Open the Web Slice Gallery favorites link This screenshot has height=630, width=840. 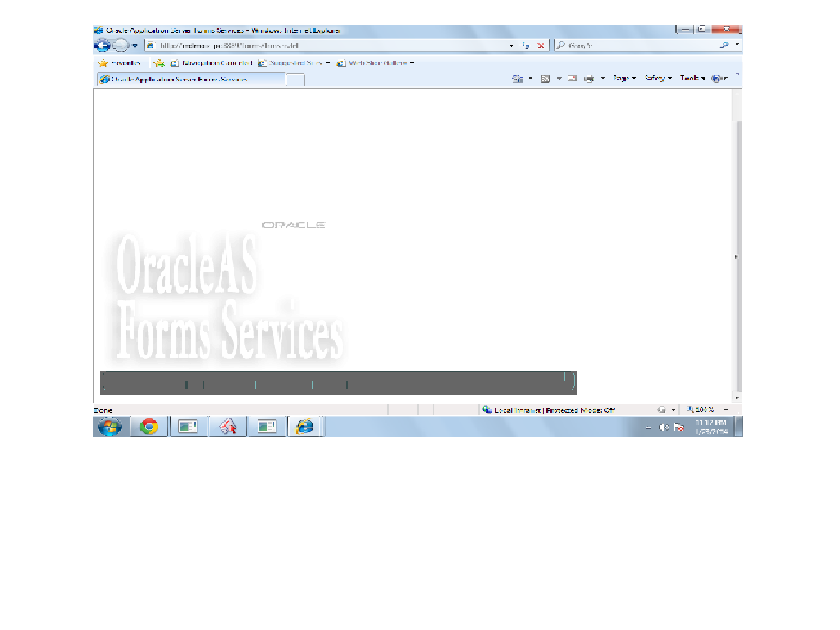click(375, 63)
